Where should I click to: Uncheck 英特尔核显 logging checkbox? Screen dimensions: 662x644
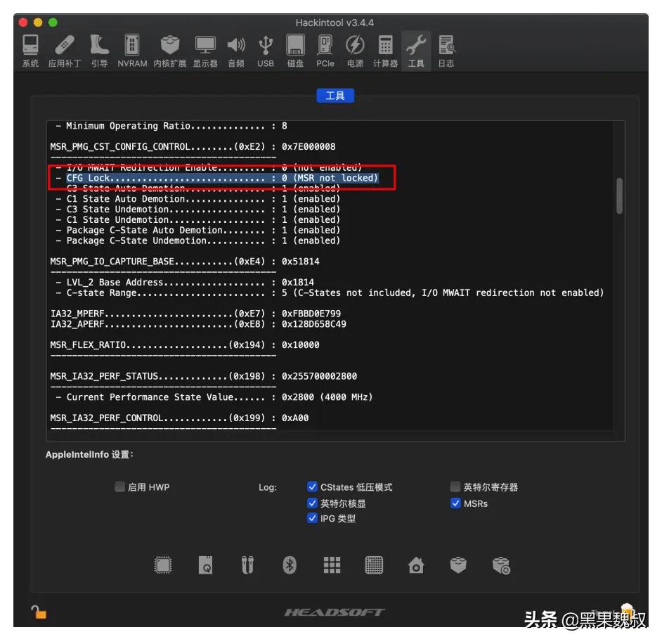click(312, 503)
